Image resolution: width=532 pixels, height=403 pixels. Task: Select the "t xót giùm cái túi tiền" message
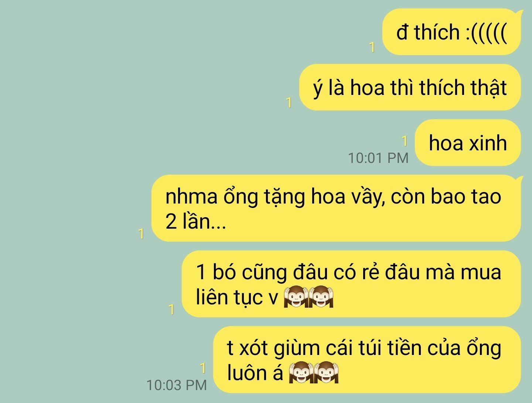pos(367,360)
